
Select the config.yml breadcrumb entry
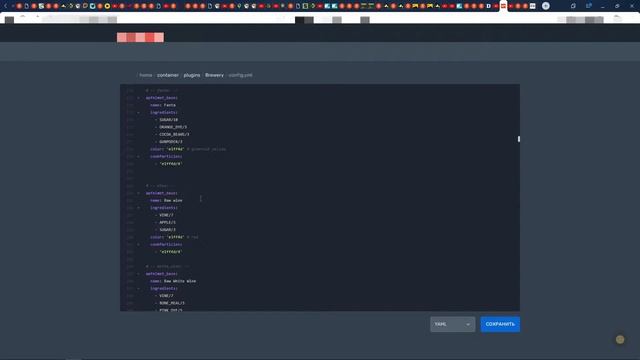click(240, 75)
